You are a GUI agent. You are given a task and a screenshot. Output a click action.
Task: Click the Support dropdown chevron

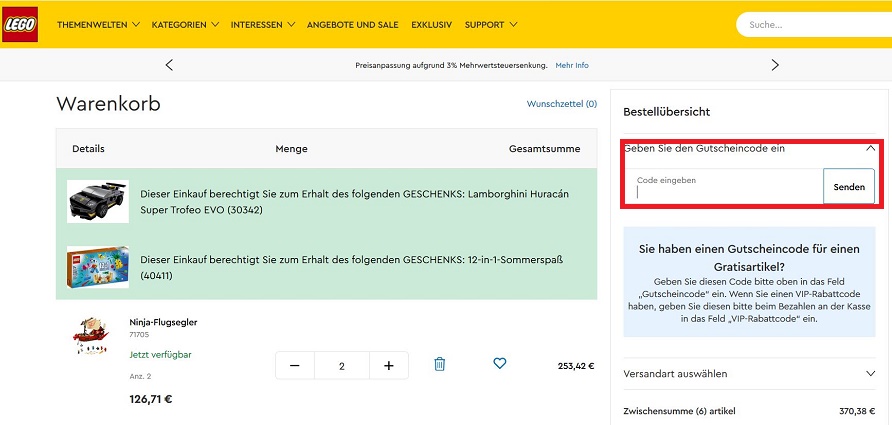pyautogui.click(x=513, y=25)
